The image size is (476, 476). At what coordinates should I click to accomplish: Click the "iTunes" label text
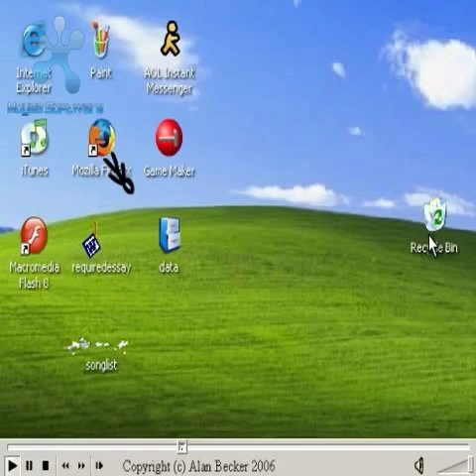(35, 171)
